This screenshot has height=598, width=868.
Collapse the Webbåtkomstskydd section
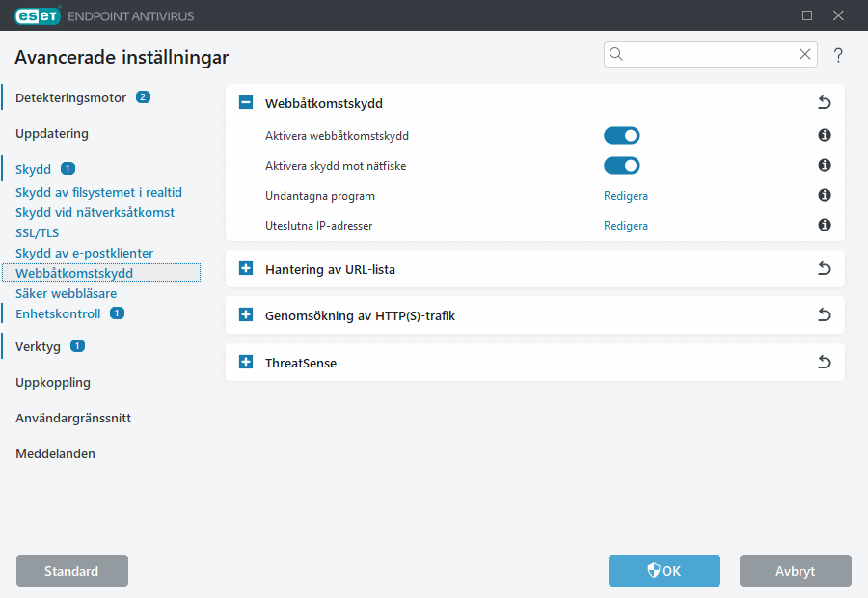click(245, 101)
